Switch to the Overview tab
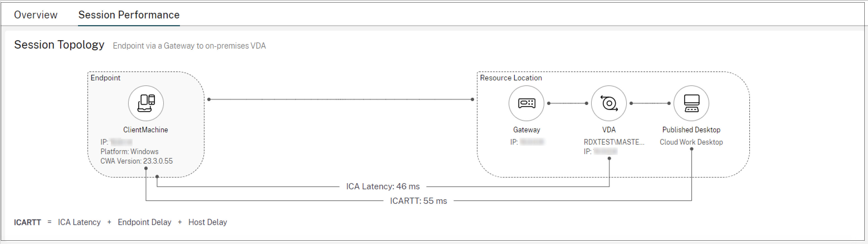Image resolution: width=868 pixels, height=244 pixels. [35, 15]
